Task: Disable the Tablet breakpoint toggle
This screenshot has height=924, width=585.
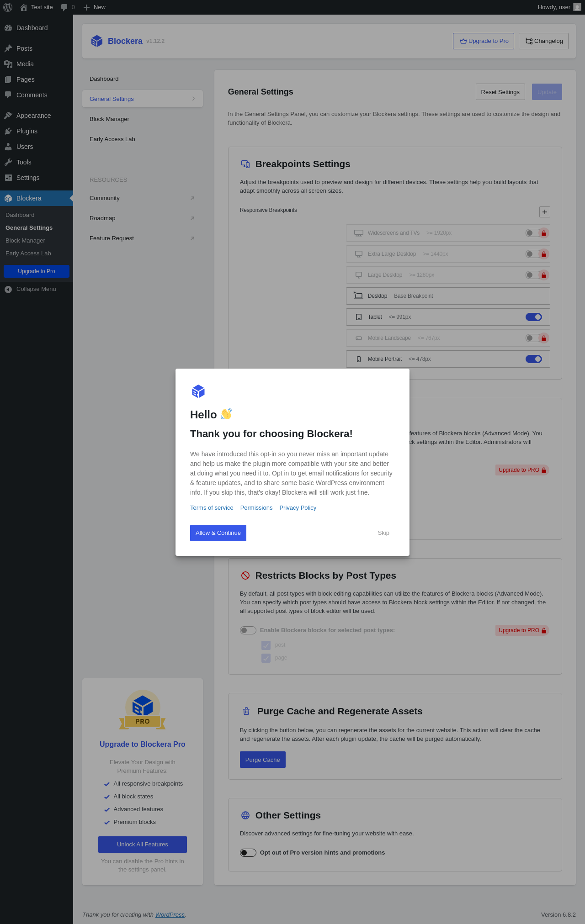Action: (534, 317)
